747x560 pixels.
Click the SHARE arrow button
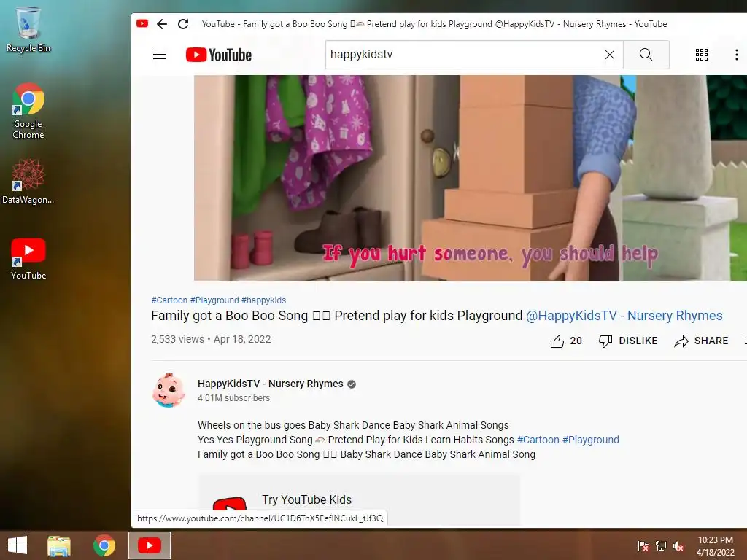[701, 341]
